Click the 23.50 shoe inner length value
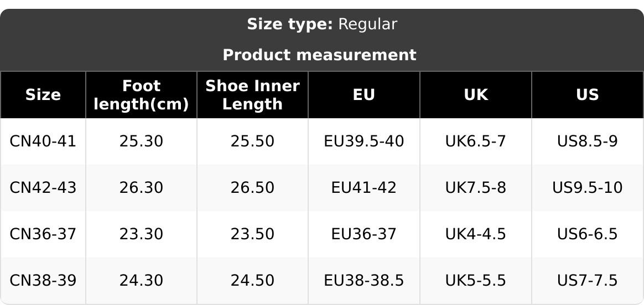 [252, 234]
